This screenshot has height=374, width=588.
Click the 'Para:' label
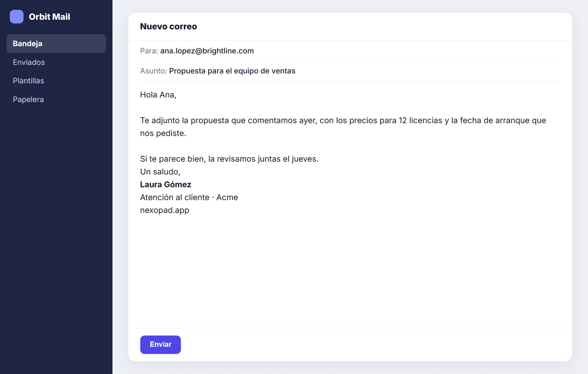point(149,51)
